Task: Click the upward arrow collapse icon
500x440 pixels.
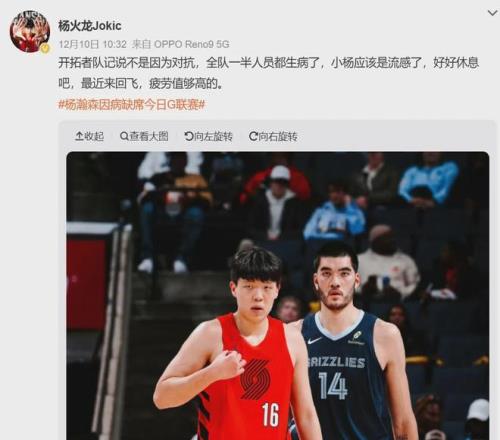Action: 79,136
